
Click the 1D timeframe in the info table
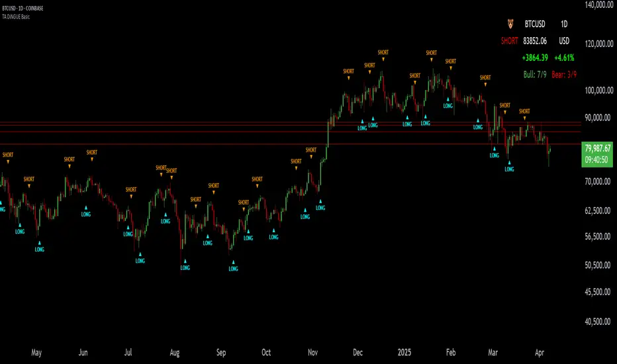pyautogui.click(x=564, y=24)
